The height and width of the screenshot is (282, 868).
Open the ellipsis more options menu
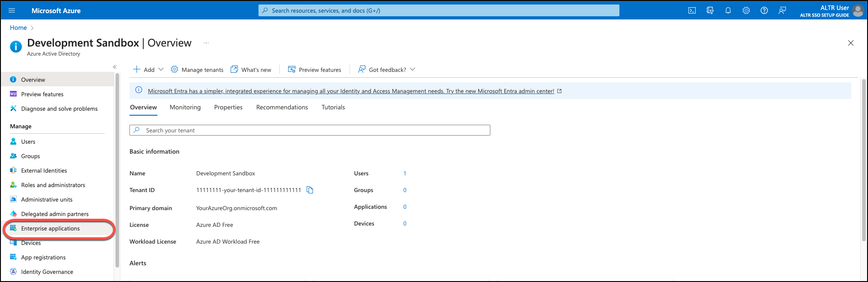tap(206, 43)
